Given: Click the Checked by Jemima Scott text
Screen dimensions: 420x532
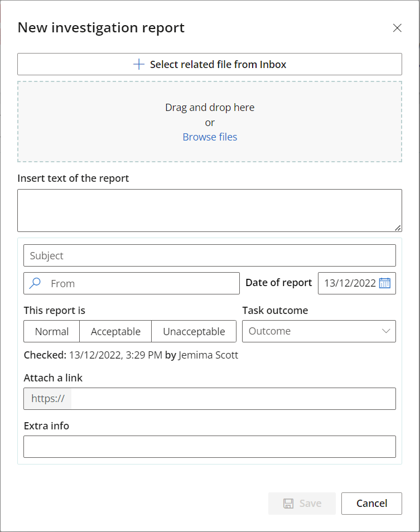Looking at the screenshot, I should [x=131, y=355].
